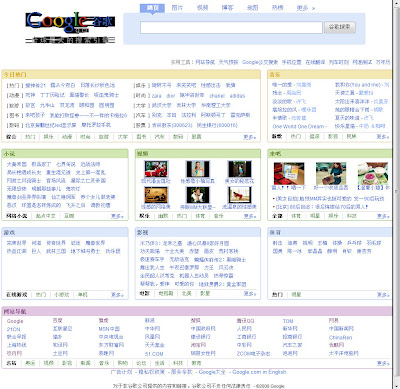
Task: Open the 在线翻译 tool link
Action: [x=315, y=62]
